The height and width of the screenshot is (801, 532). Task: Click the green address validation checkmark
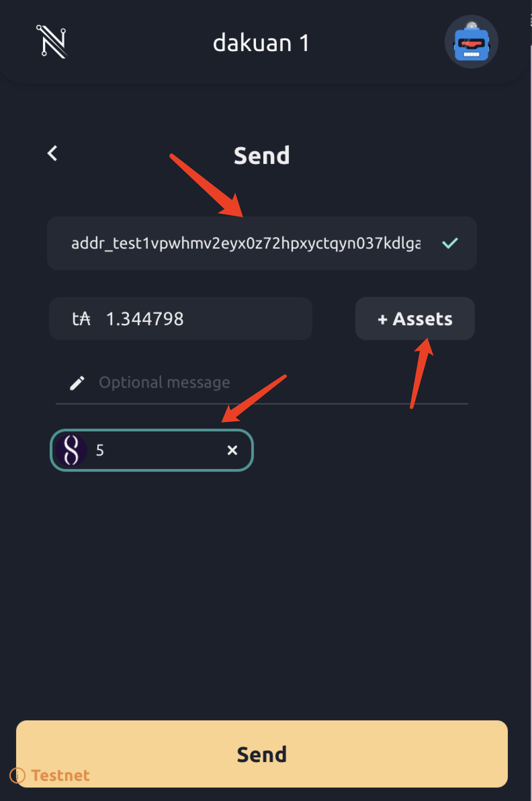(450, 243)
